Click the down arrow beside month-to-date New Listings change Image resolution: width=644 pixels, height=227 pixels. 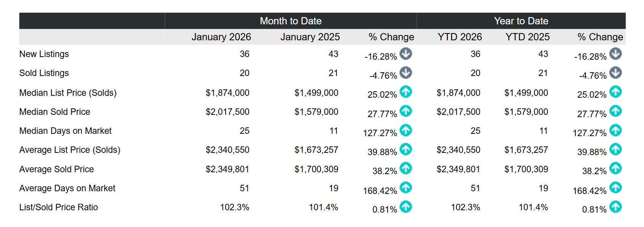click(405, 54)
